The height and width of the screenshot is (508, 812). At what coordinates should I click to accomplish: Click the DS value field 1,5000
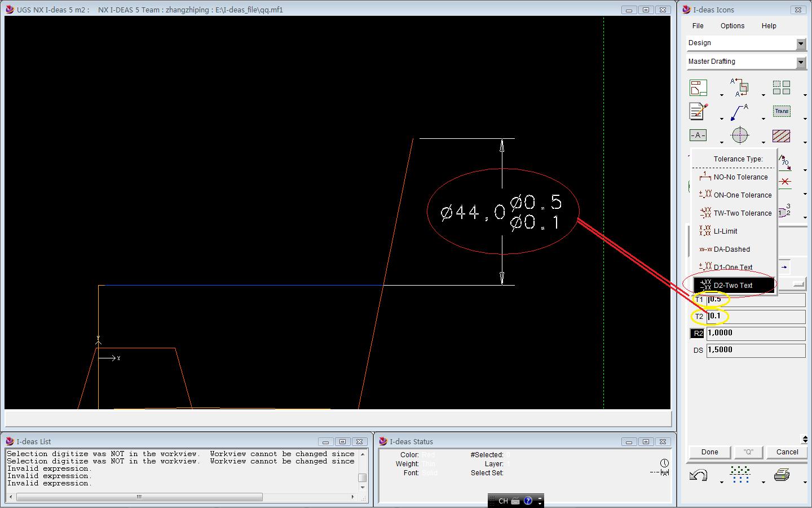756,351
